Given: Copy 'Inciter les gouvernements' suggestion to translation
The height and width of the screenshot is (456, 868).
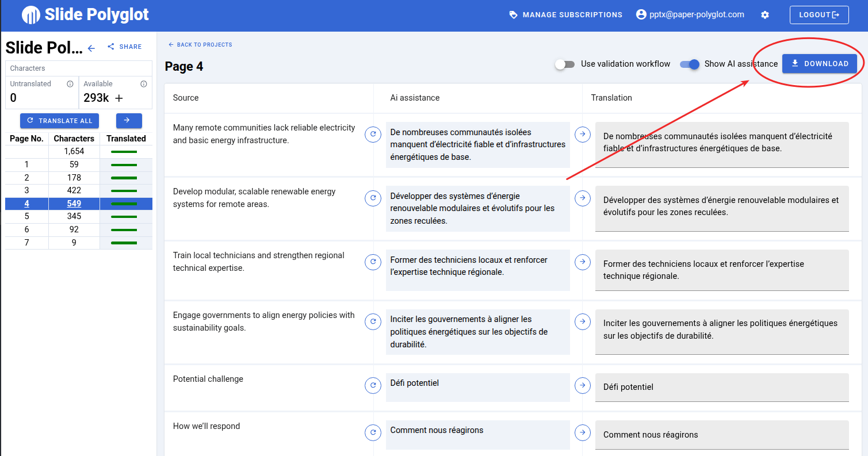Looking at the screenshot, I should (x=583, y=321).
